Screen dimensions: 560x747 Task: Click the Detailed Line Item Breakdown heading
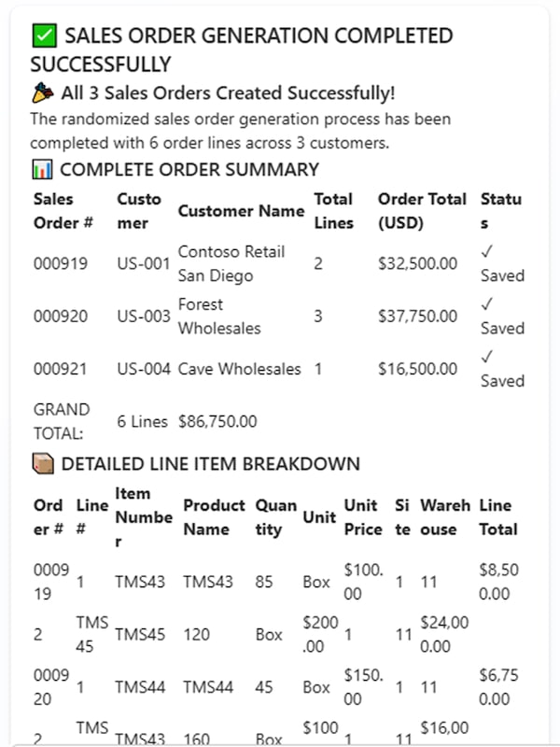[x=210, y=464]
